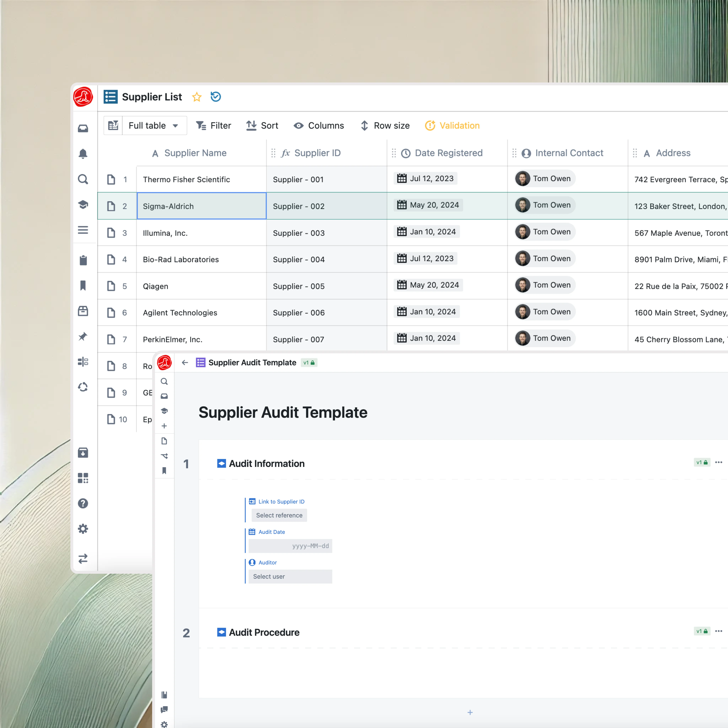
Task: Click the Validation button
Action: pos(452,125)
